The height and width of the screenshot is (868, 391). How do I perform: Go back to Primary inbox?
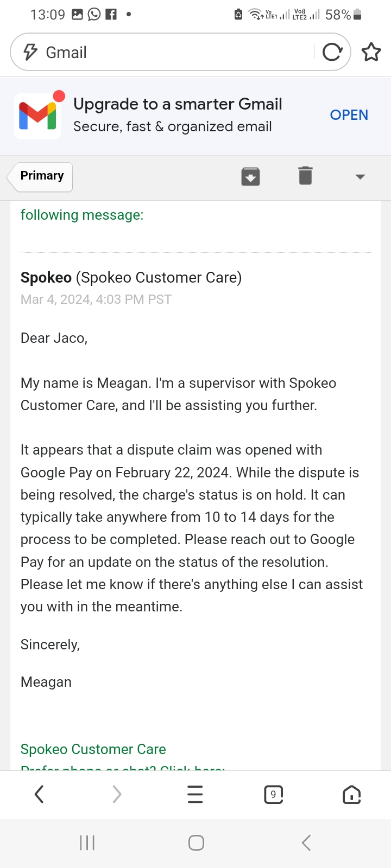coord(41,176)
